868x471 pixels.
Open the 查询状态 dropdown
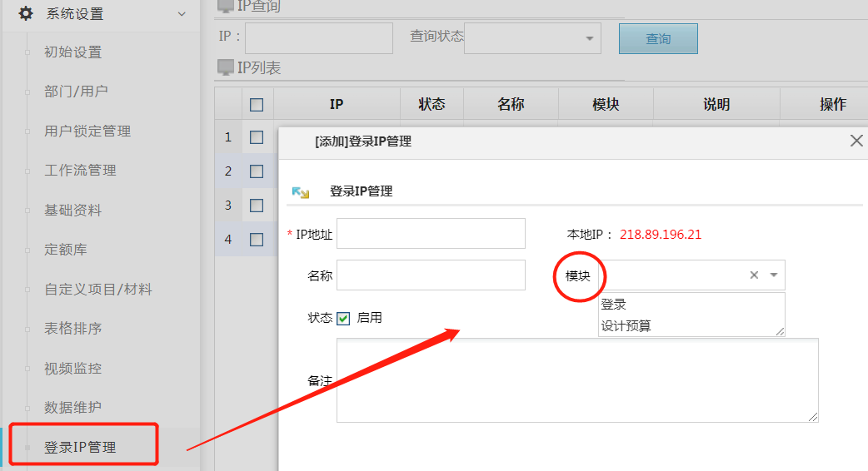pyautogui.click(x=532, y=37)
